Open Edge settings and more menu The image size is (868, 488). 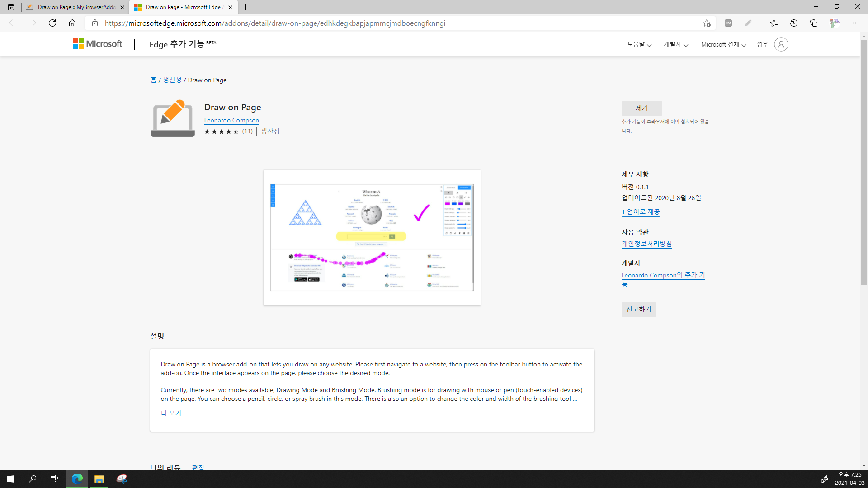pyautogui.click(x=855, y=23)
